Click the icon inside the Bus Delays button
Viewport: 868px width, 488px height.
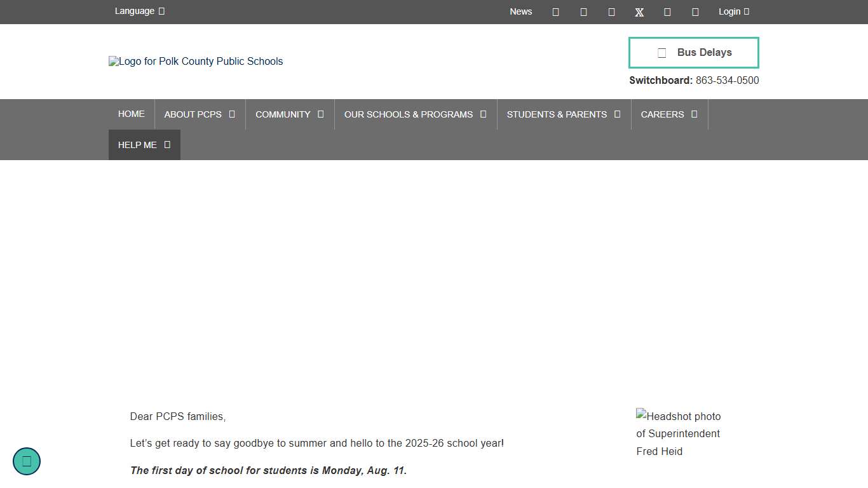click(x=661, y=53)
